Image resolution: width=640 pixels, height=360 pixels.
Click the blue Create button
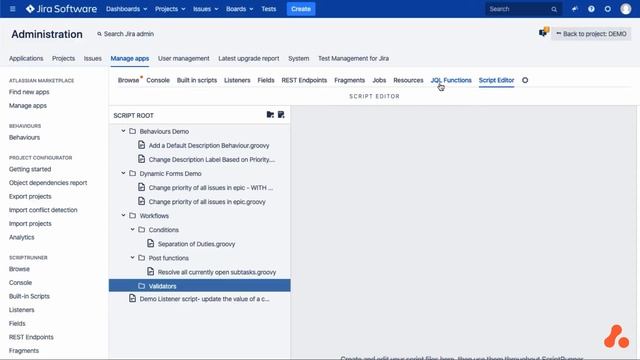point(301,9)
